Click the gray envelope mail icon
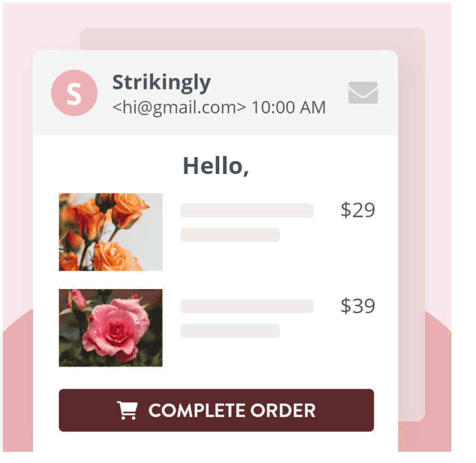 click(363, 93)
